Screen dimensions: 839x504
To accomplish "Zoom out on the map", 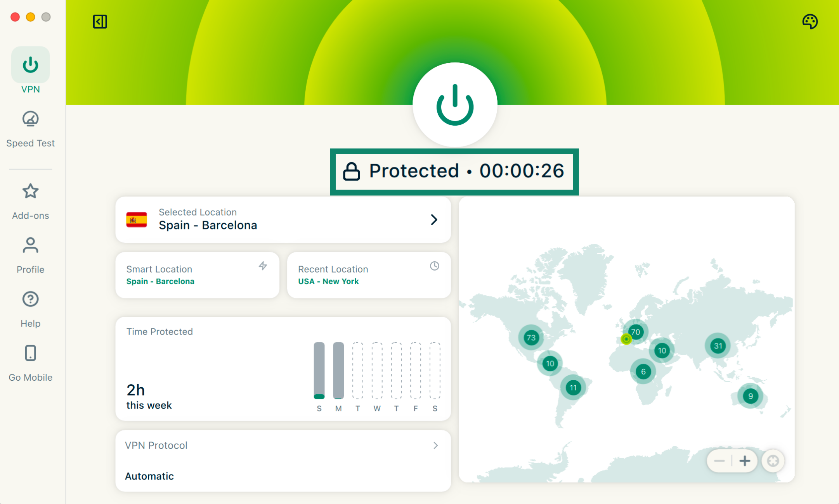I will point(719,461).
